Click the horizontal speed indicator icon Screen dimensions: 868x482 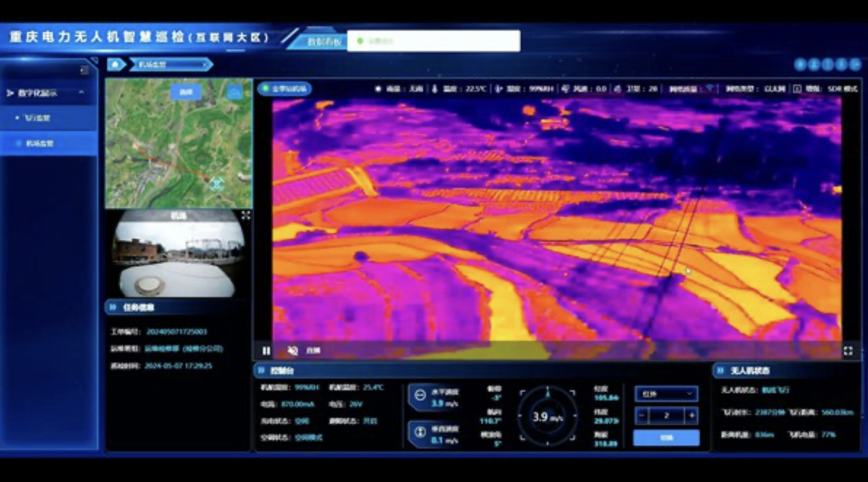coord(420,395)
